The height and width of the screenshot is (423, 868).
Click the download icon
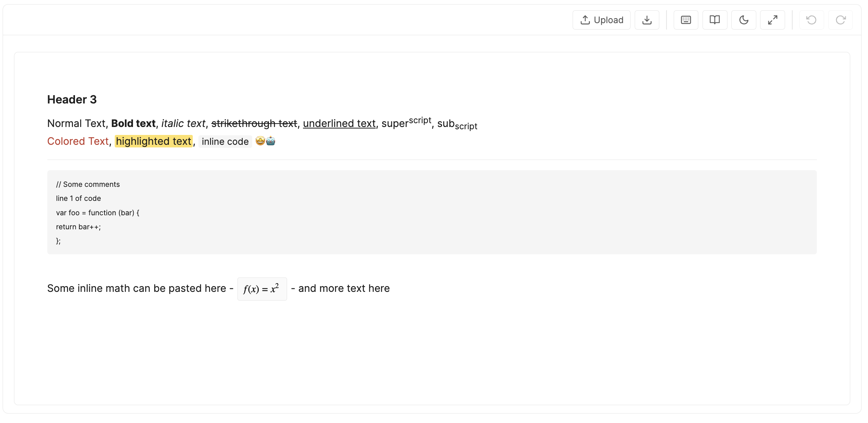click(647, 20)
